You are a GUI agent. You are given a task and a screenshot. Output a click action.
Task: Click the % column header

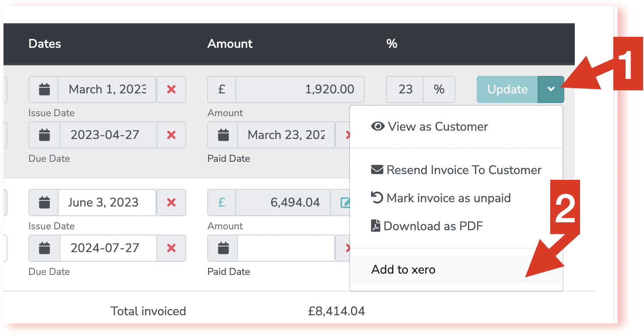click(392, 44)
